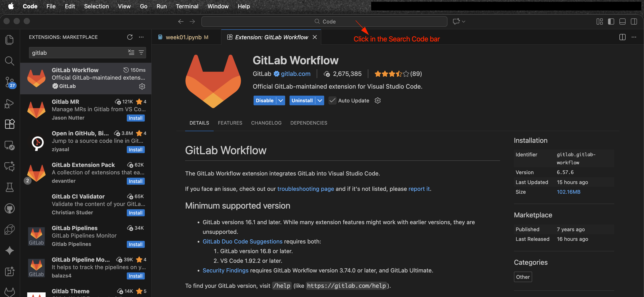
Task: Select the Run and Debug icon
Action: point(9,104)
